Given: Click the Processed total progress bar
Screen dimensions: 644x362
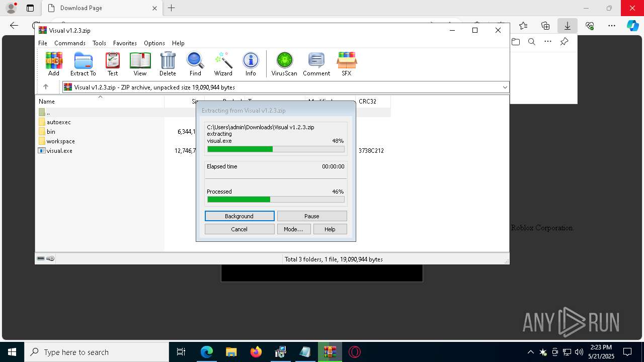Looking at the screenshot, I should 276,200.
